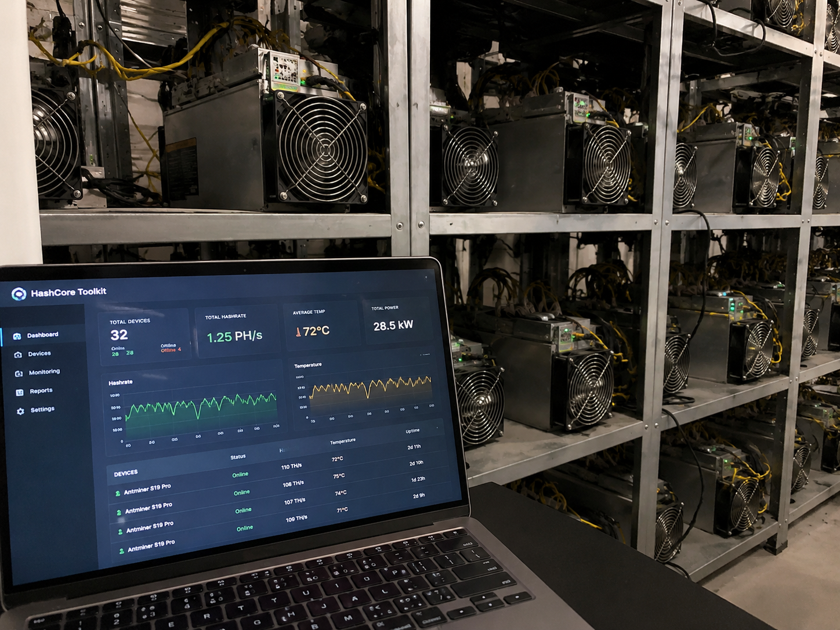Select the Antminer S19 Pro name at 107 TH/s

[x=150, y=527]
